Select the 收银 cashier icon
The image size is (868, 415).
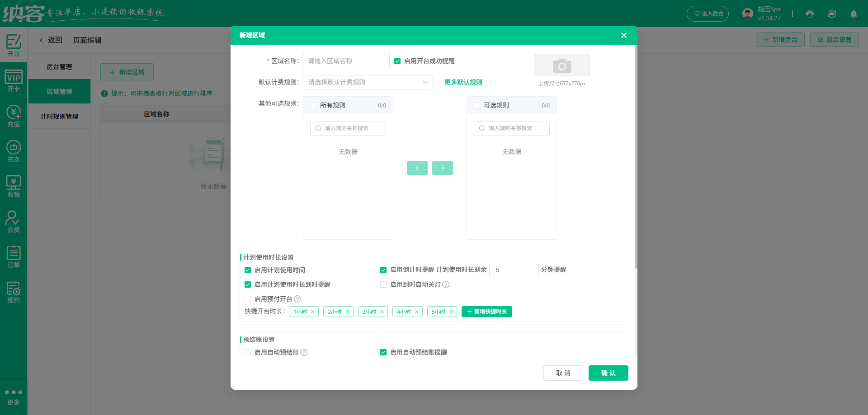pos(13,186)
